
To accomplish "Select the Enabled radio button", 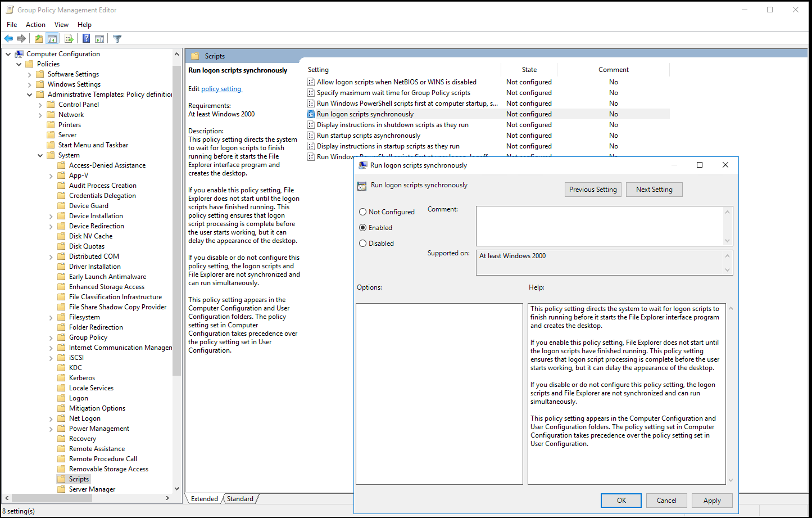I will [362, 227].
